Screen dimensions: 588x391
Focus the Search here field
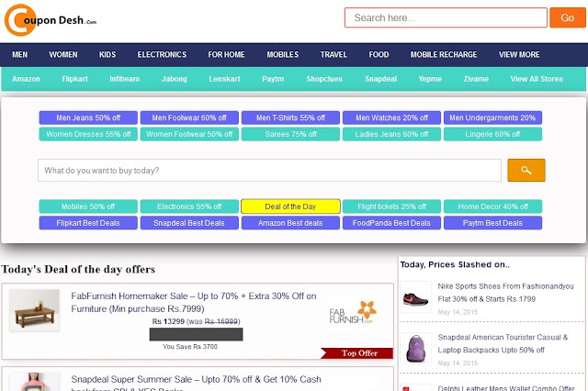(446, 17)
